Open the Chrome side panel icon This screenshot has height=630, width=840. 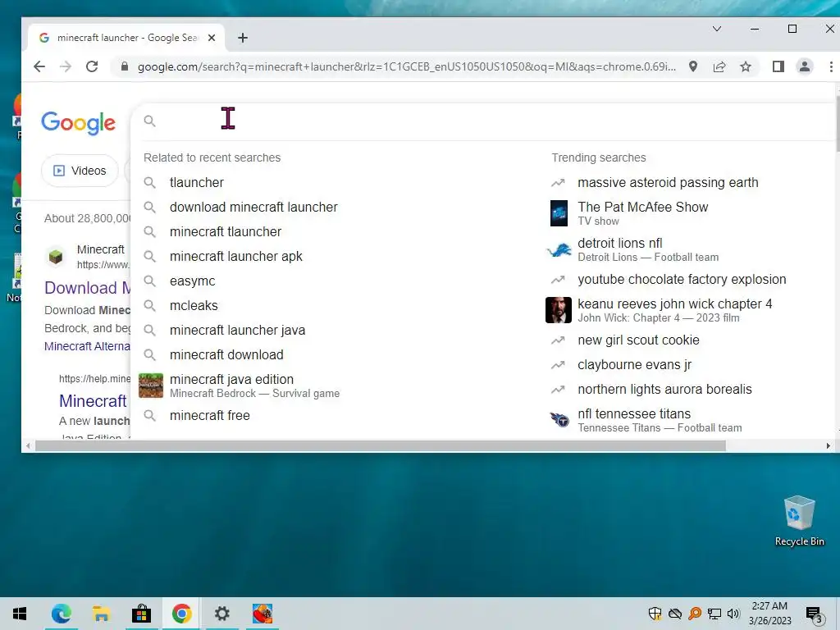point(778,66)
